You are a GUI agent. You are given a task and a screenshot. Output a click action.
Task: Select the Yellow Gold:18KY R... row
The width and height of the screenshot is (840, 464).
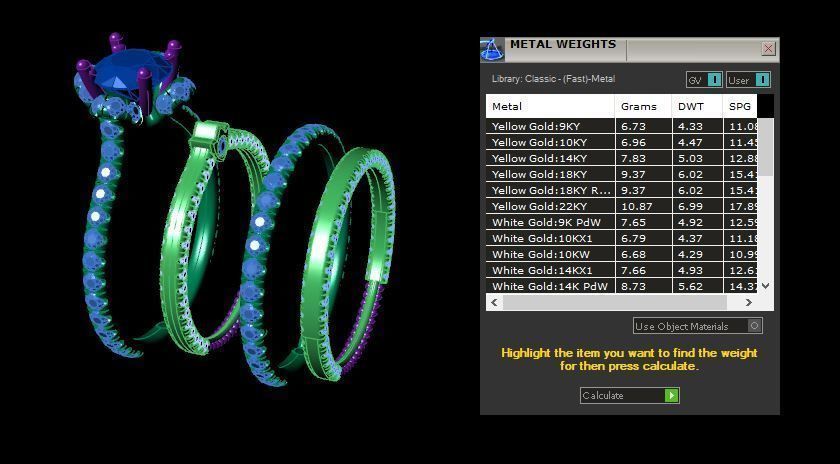[621, 190]
